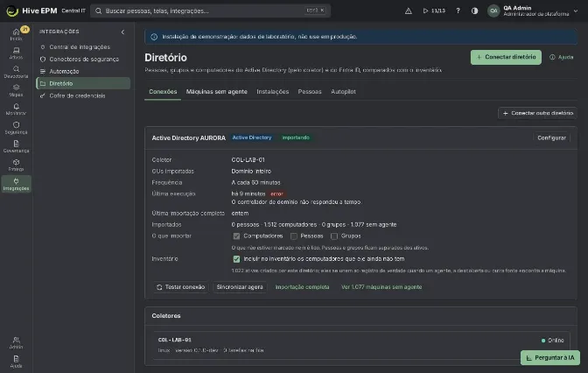Click the play progress 11/13 indicator
The image size is (588, 373).
(x=434, y=11)
